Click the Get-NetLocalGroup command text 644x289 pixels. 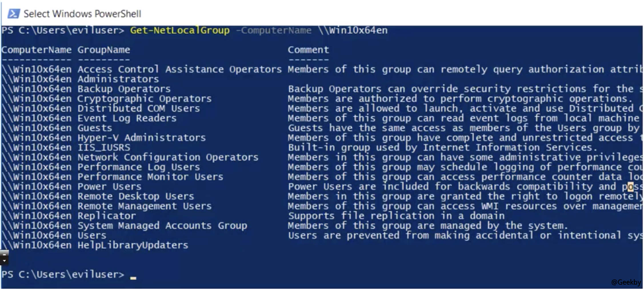point(180,30)
